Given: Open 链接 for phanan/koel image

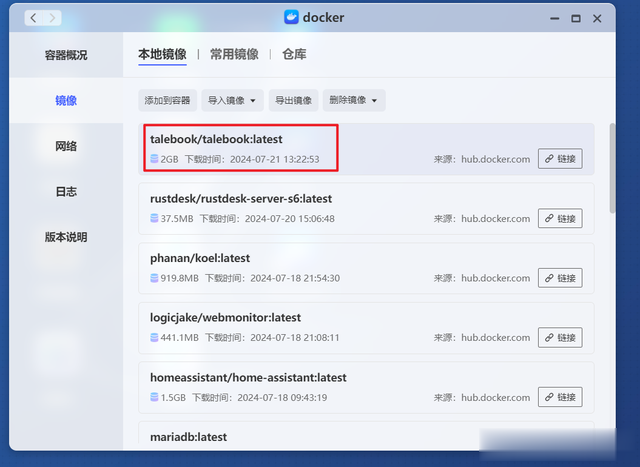Looking at the screenshot, I should [x=560, y=278].
